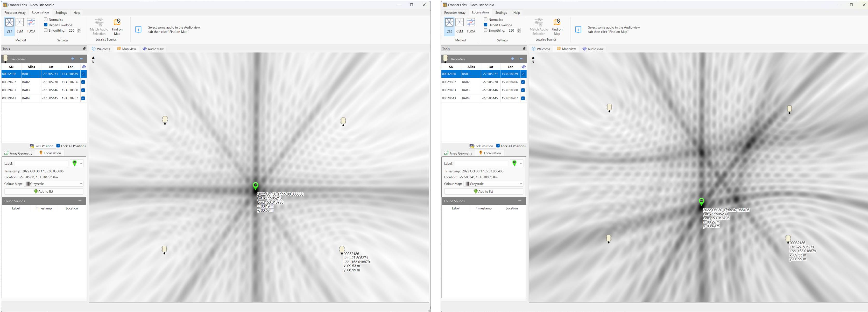Click the info icon in left window ribbon
868x312 pixels.
tap(138, 30)
